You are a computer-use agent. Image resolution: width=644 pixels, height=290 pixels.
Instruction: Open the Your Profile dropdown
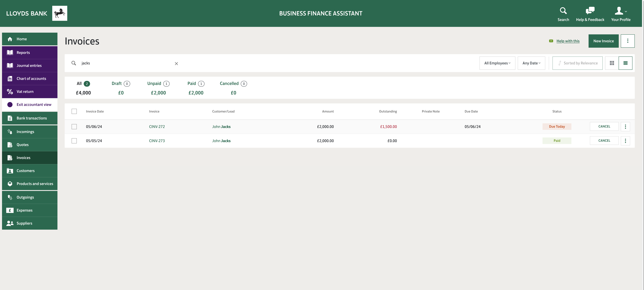coord(620,14)
